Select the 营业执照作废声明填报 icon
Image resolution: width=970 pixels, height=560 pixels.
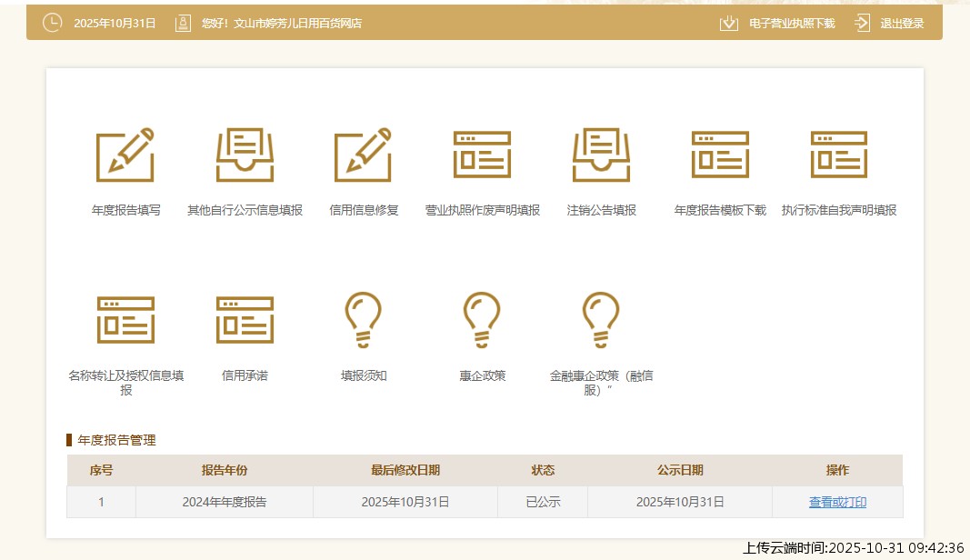click(x=482, y=155)
